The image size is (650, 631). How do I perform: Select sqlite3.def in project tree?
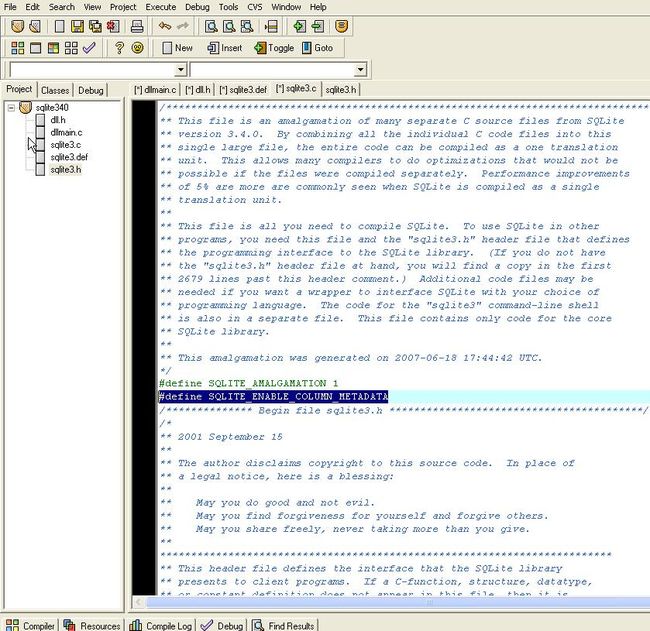click(69, 157)
